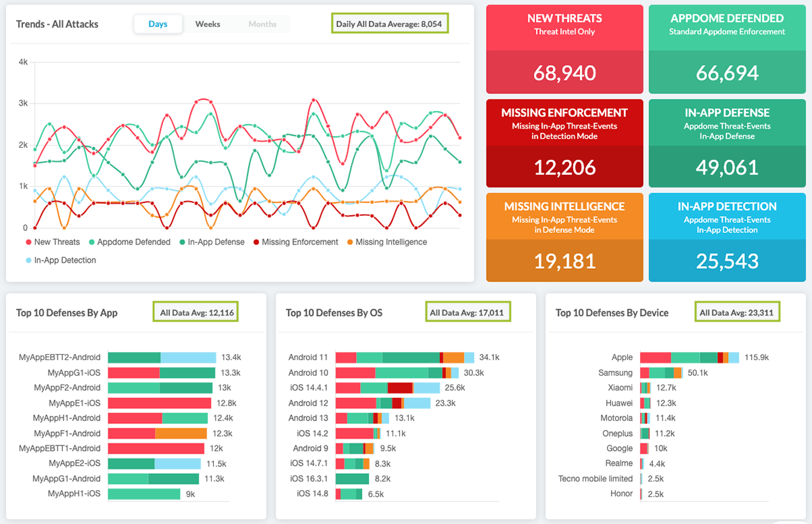Viewport: 812px width, 524px height.
Task: Open the New Threats 68,940 card
Action: [x=564, y=49]
